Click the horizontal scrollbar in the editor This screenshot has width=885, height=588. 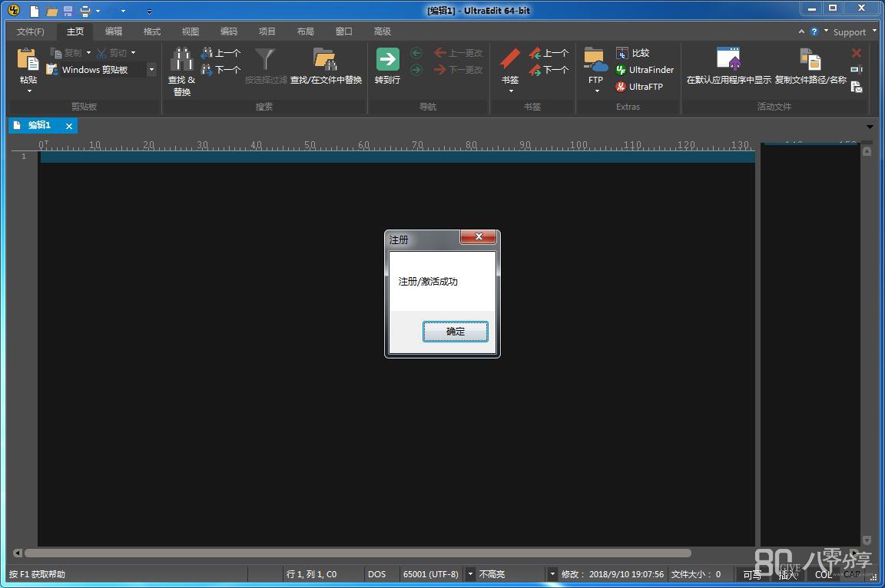click(358, 553)
